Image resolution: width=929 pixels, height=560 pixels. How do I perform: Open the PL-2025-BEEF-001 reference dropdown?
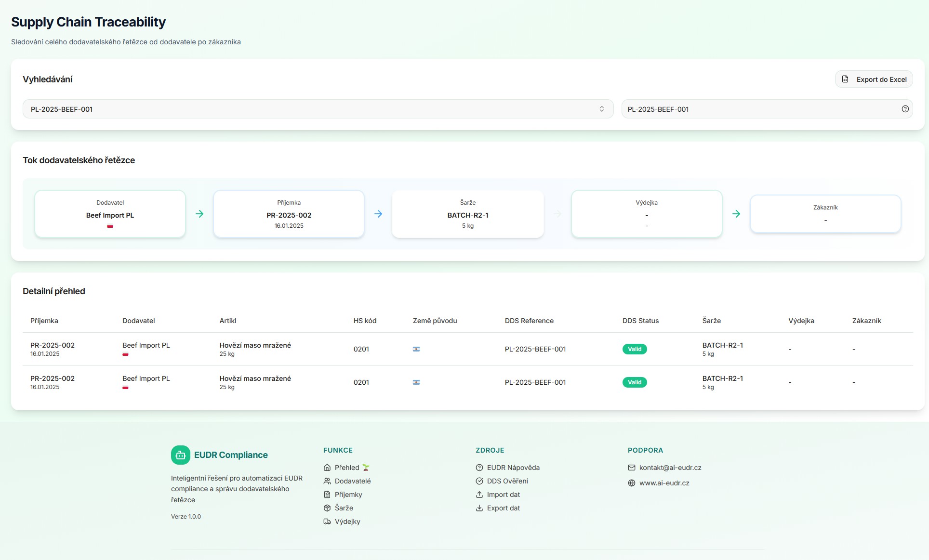coord(313,109)
